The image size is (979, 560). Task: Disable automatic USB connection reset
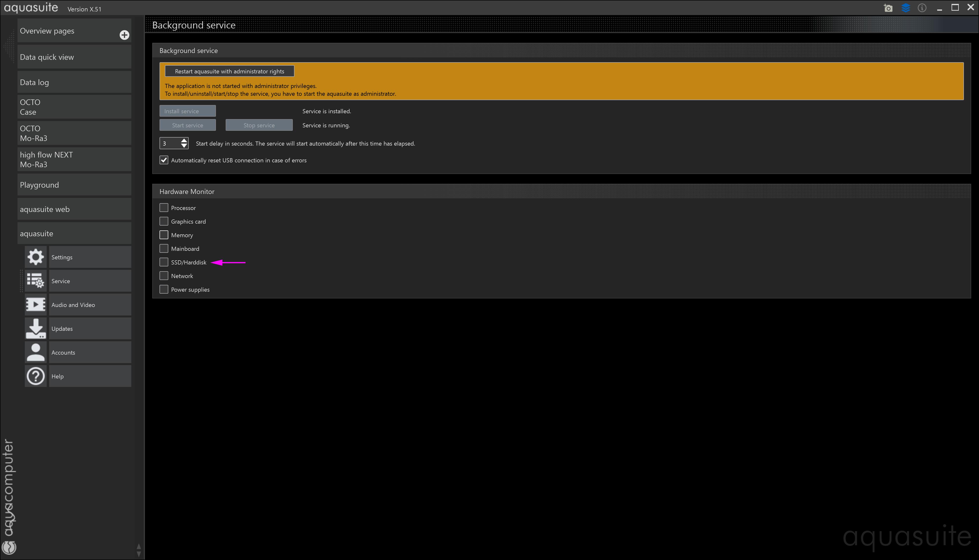click(164, 160)
